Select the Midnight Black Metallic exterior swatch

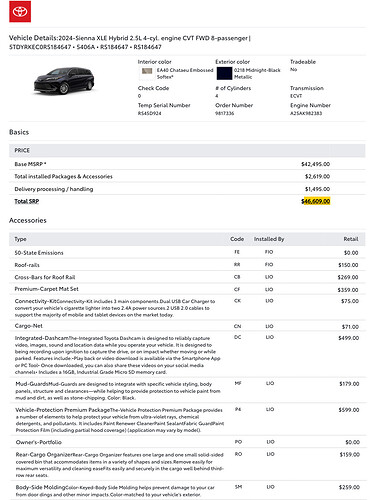click(x=224, y=73)
